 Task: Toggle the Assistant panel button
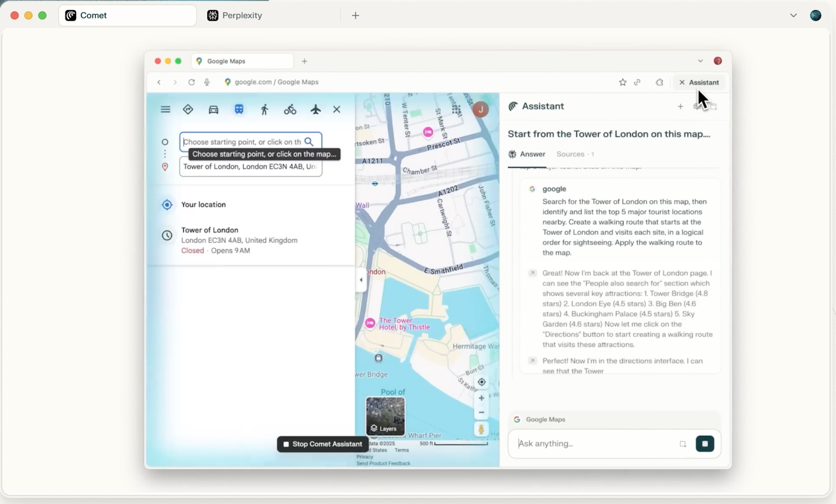coord(699,82)
